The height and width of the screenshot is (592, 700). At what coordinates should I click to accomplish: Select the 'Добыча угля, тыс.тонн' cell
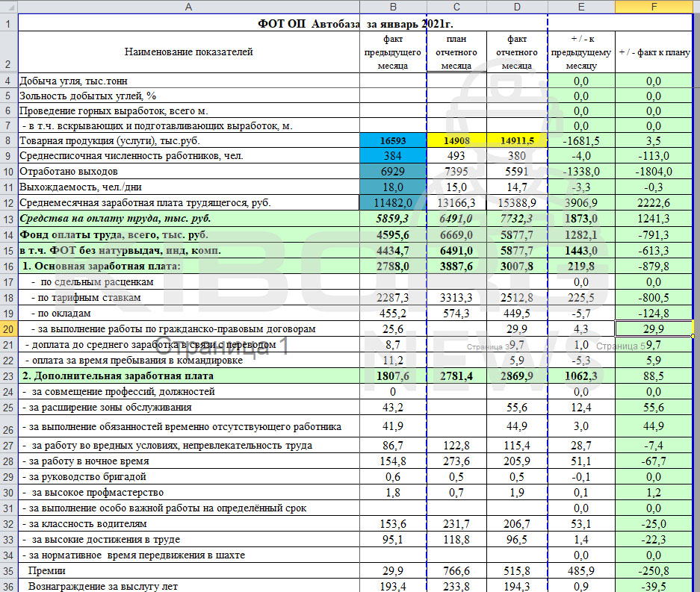[x=189, y=81]
